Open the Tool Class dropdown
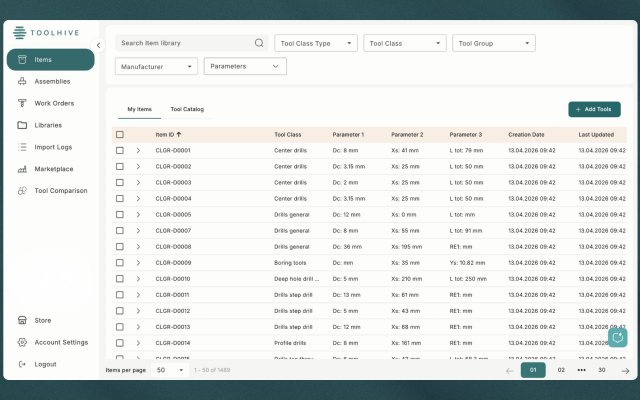Viewport: 640px width, 400px height. click(x=405, y=43)
